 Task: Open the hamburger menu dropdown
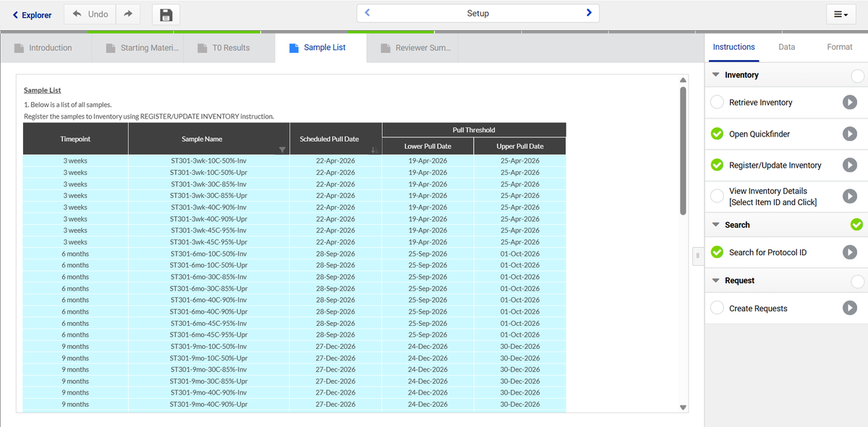pyautogui.click(x=841, y=14)
